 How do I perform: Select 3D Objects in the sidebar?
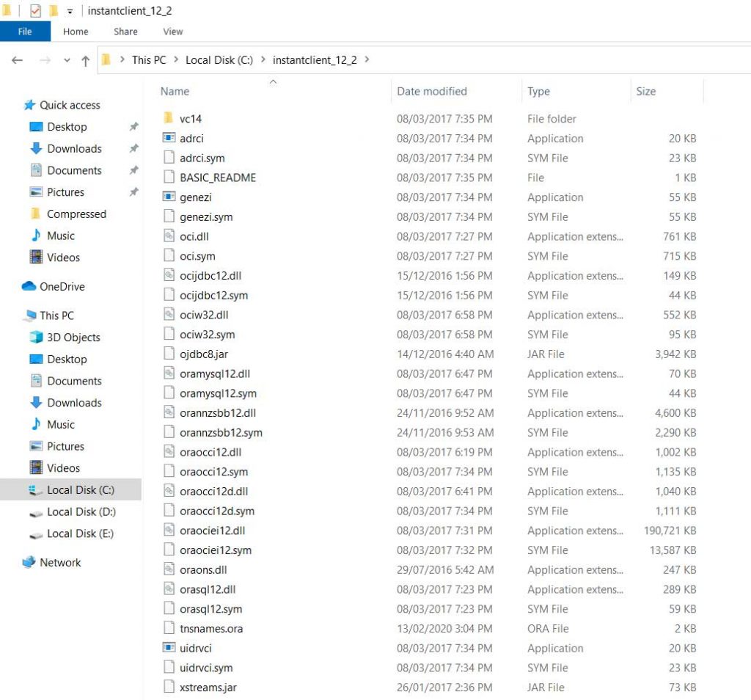click(73, 338)
